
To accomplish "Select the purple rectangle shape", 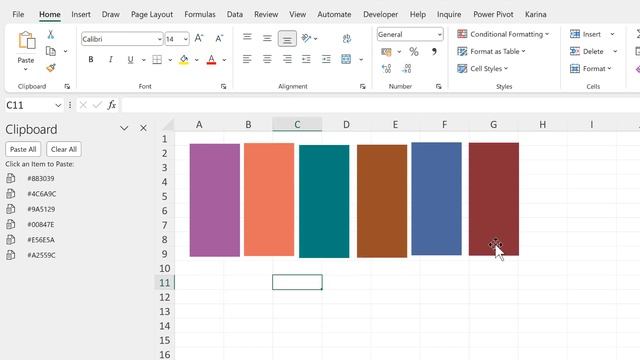I will click(x=215, y=200).
